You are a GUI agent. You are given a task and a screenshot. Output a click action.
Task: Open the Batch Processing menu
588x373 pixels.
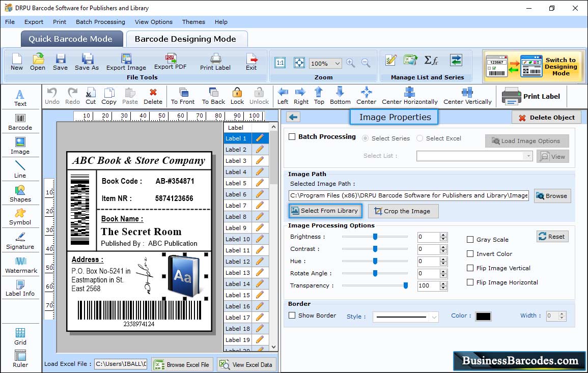pyautogui.click(x=100, y=22)
